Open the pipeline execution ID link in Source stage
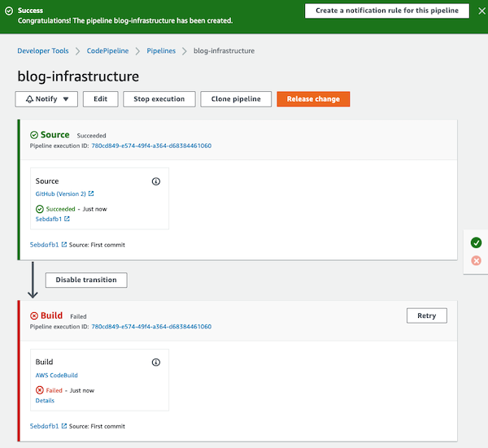 (x=151, y=146)
